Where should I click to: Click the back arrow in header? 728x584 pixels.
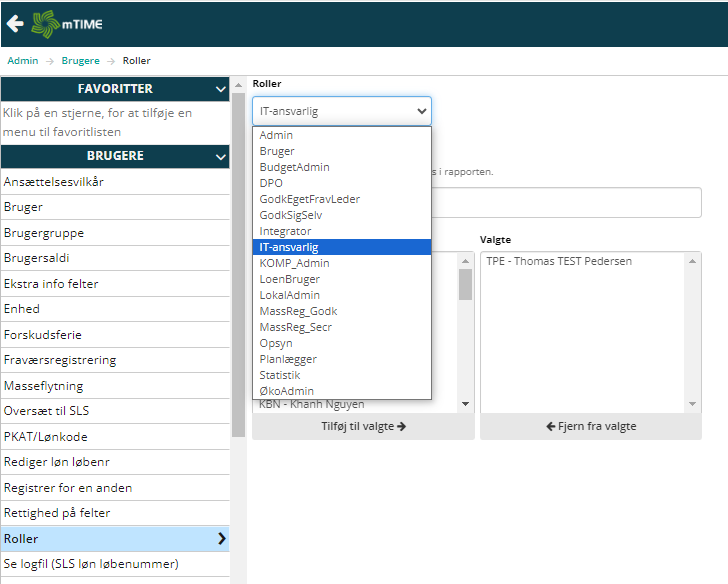click(15, 23)
